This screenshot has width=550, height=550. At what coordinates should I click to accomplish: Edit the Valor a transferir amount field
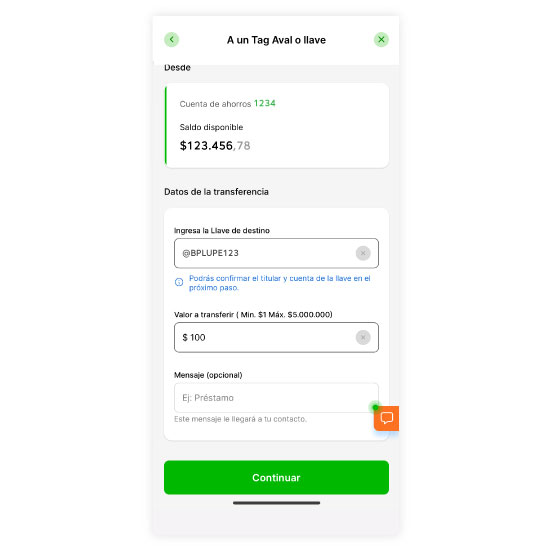click(276, 337)
